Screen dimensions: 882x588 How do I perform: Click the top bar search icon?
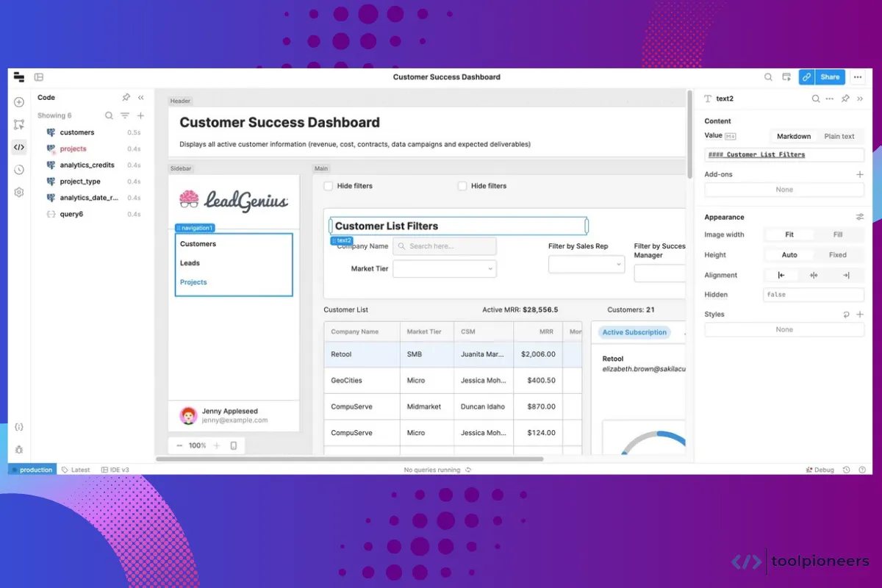tap(768, 77)
